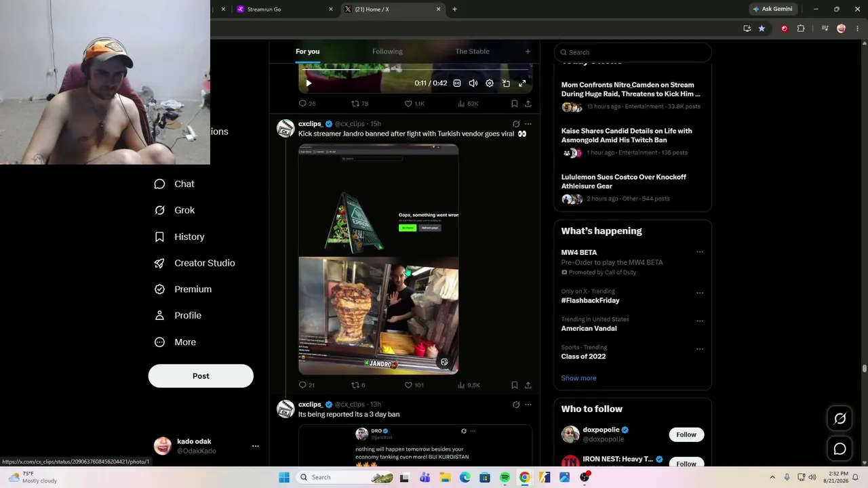
Task: Share the post with 62K views
Action: coord(528,104)
